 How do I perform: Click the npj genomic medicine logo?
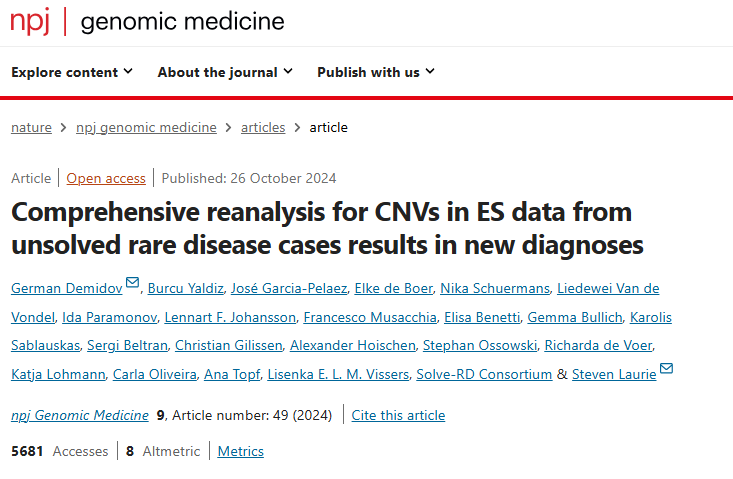(147, 22)
